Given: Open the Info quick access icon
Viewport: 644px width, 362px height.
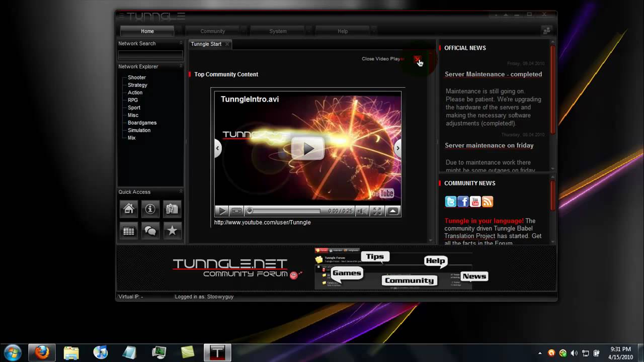Looking at the screenshot, I should (150, 209).
